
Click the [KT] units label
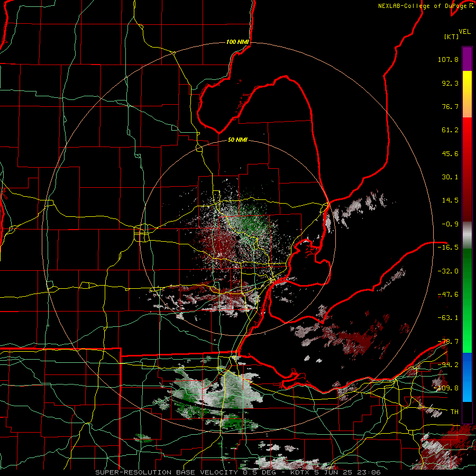(x=452, y=36)
